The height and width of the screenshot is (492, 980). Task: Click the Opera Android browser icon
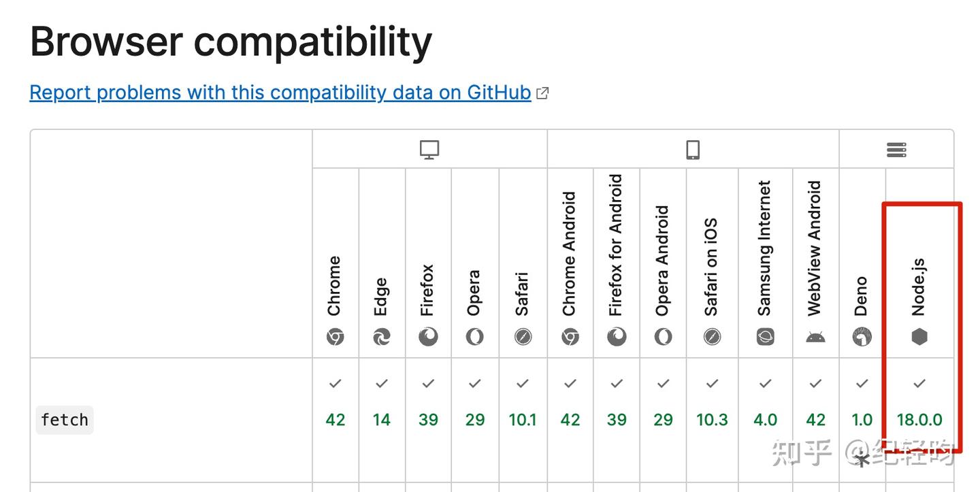tap(663, 337)
